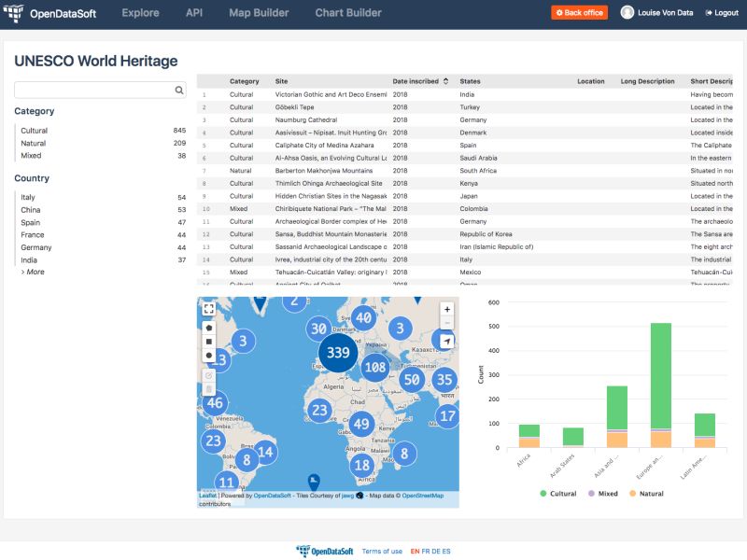Click the locate me arrow on map

(x=447, y=341)
